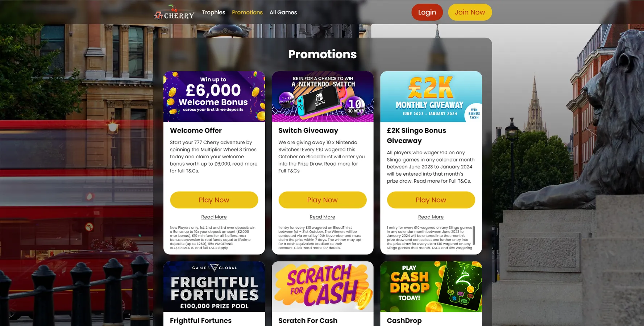The width and height of the screenshot is (644, 326).
Task: Open the £6,000 Welcome Bonus banner
Action: pyautogui.click(x=214, y=96)
